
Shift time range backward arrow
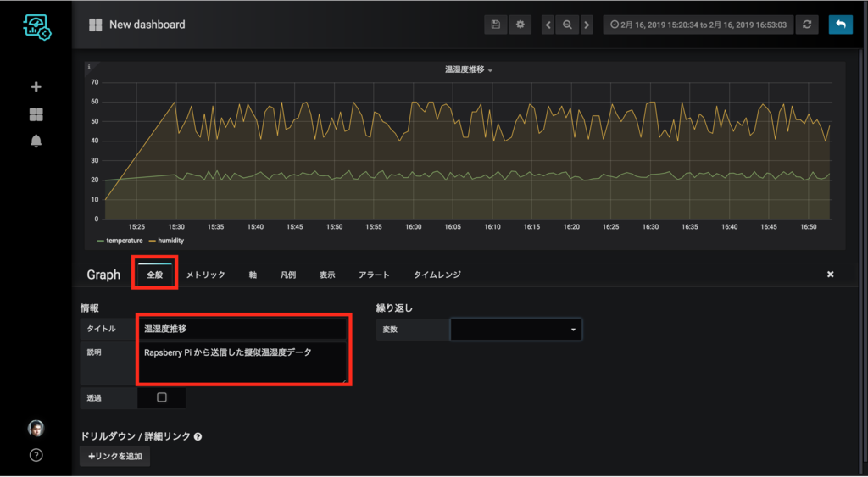click(x=548, y=25)
